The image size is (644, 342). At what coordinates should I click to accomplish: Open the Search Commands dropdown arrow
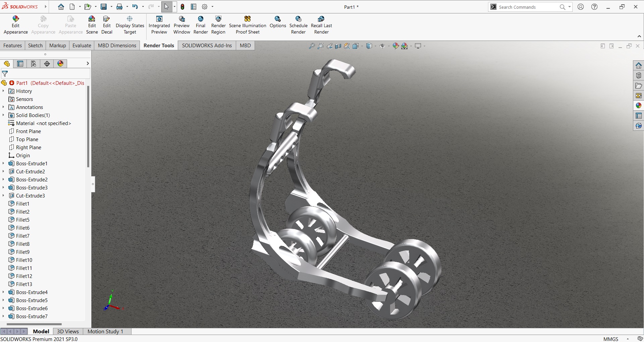click(570, 7)
